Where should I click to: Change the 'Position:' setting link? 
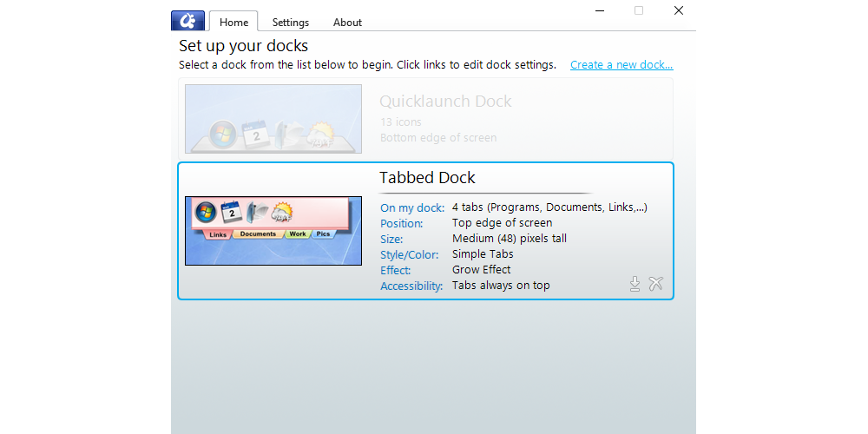click(401, 224)
